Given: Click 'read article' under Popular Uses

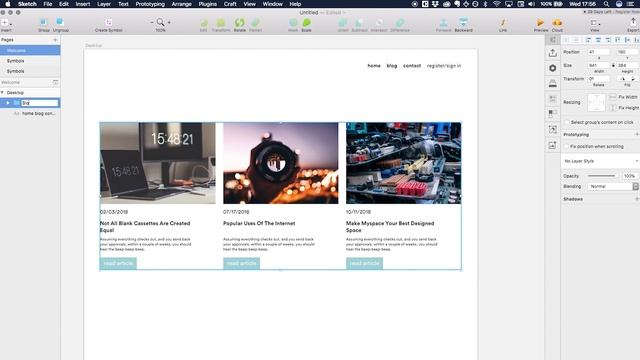Looking at the screenshot, I should [x=241, y=264].
